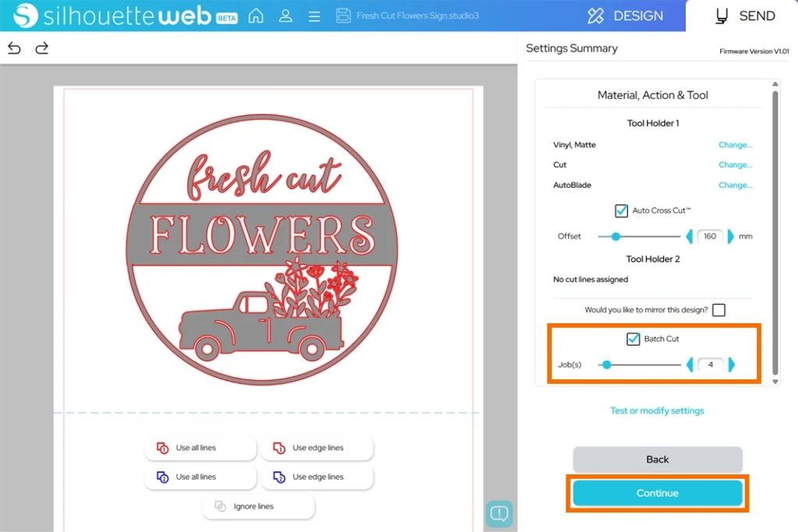The image size is (798, 532).
Task: Switch to the SEND tab
Action: click(x=745, y=16)
